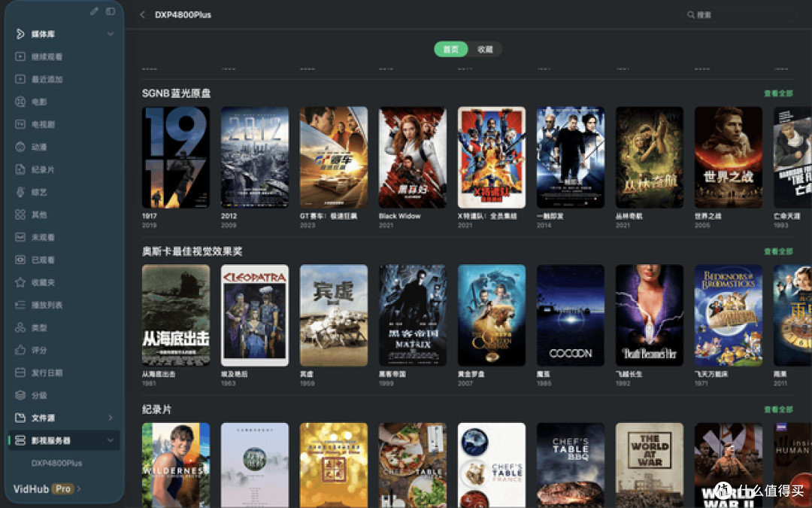This screenshot has width=812, height=508.
Task: View all for SGNB 蓝光原盘 row
Action: coord(778,93)
